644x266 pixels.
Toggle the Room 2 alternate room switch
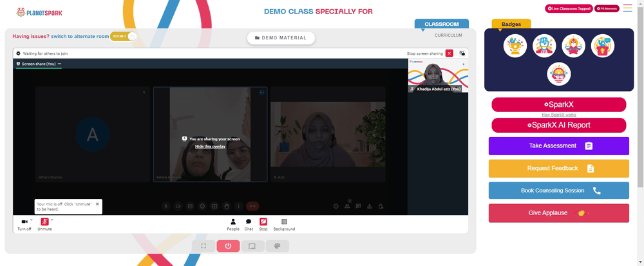pos(123,36)
